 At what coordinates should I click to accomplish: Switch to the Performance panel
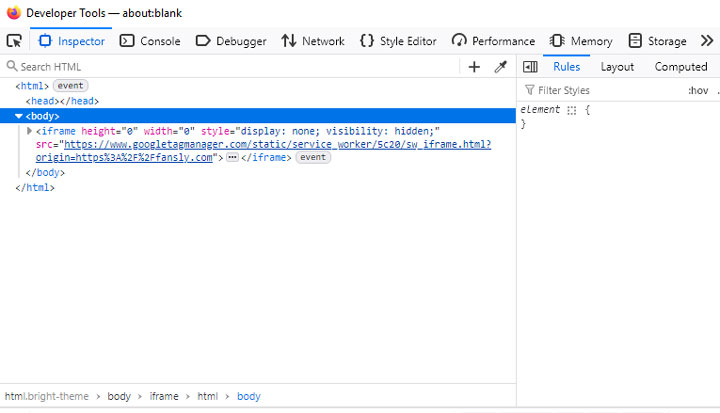pyautogui.click(x=493, y=41)
